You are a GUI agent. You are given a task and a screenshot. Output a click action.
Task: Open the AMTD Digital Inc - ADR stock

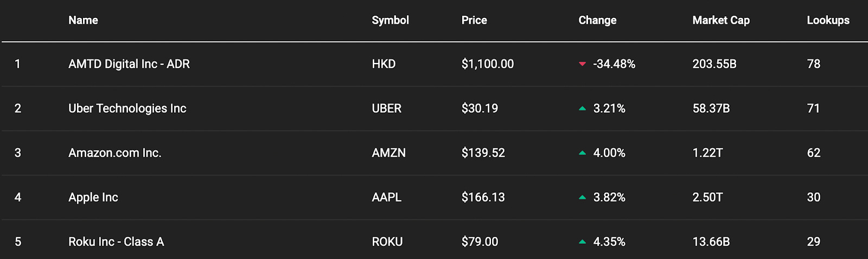pyautogui.click(x=129, y=64)
